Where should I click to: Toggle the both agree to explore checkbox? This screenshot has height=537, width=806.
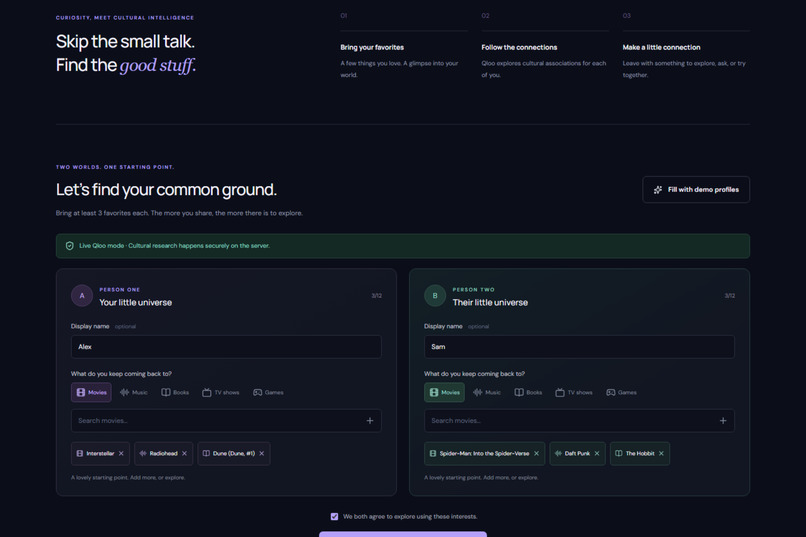(x=335, y=516)
